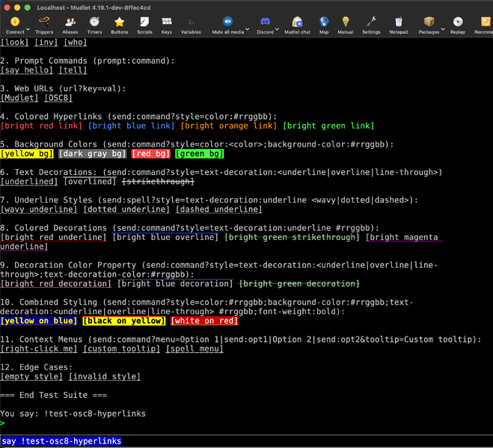Click the command input line

click(x=247, y=441)
